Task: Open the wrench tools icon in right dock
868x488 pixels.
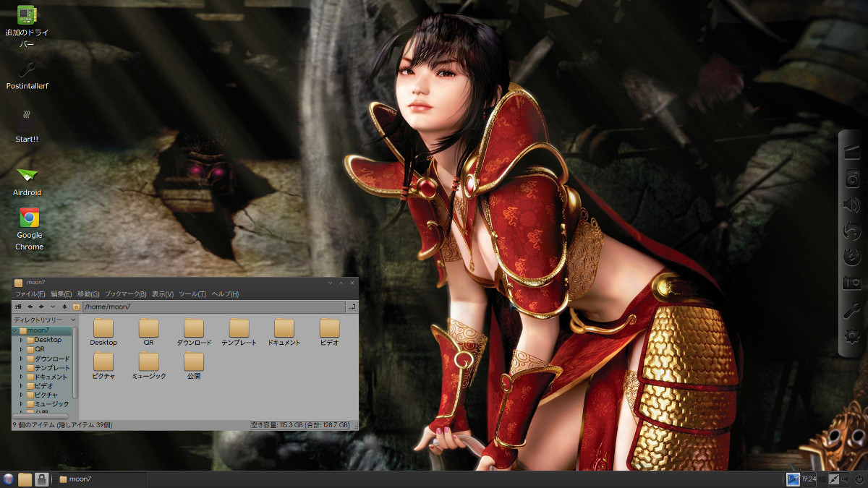Action: tap(852, 309)
